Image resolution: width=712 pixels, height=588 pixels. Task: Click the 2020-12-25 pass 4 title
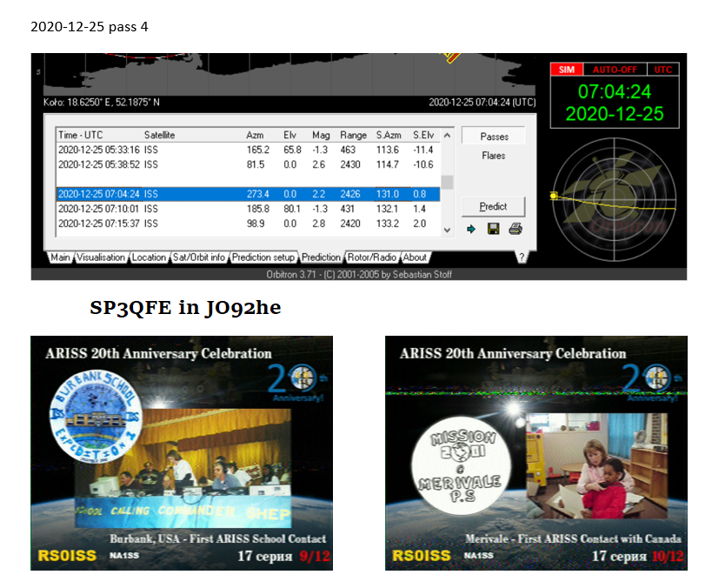90,27
